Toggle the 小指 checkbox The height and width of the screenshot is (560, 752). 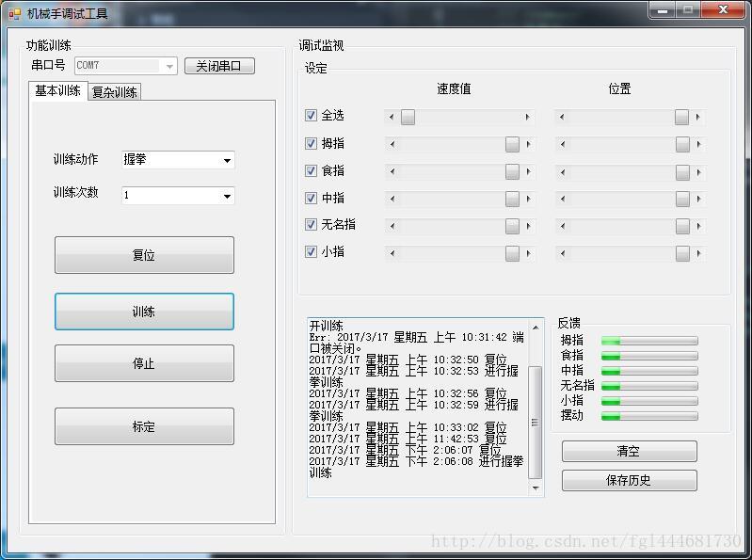click(x=311, y=251)
